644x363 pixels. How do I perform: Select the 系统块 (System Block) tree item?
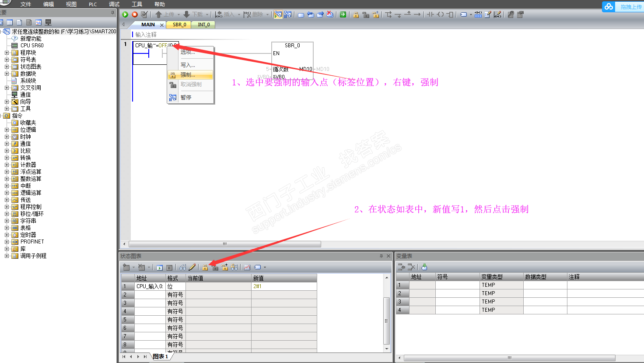[28, 81]
